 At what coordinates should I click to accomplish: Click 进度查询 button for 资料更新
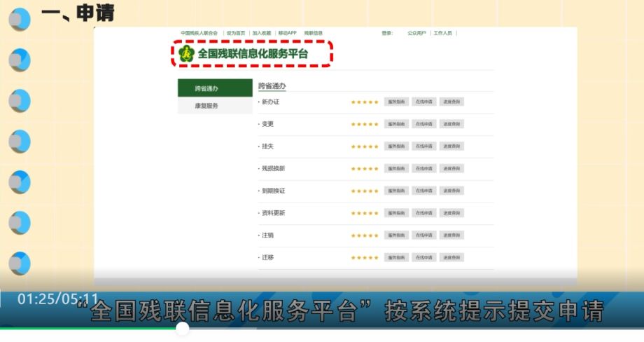(451, 213)
